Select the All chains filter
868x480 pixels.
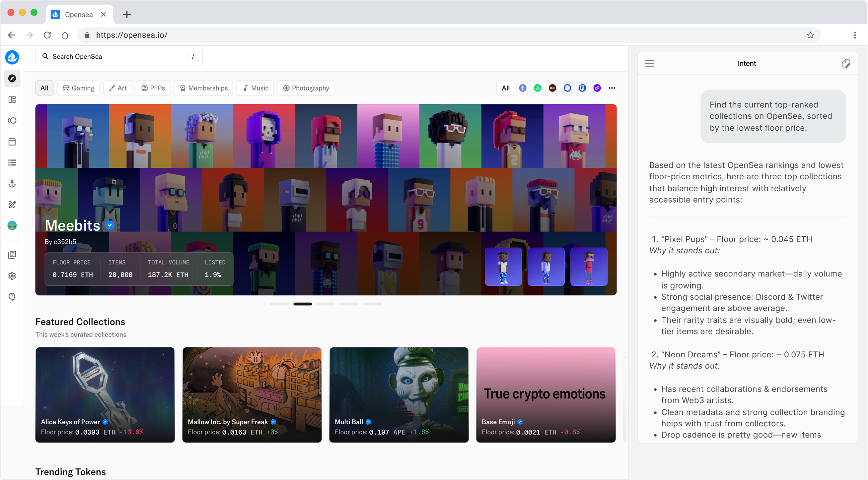pyautogui.click(x=505, y=88)
